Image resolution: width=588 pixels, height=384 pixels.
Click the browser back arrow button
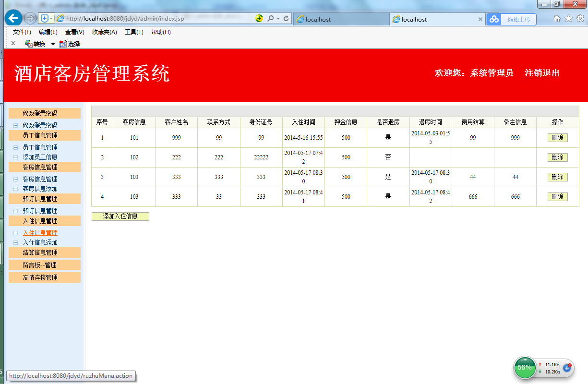coord(13,18)
